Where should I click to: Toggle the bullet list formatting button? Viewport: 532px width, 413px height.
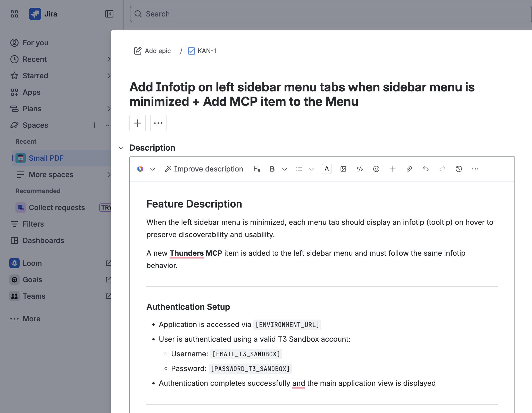pos(299,169)
